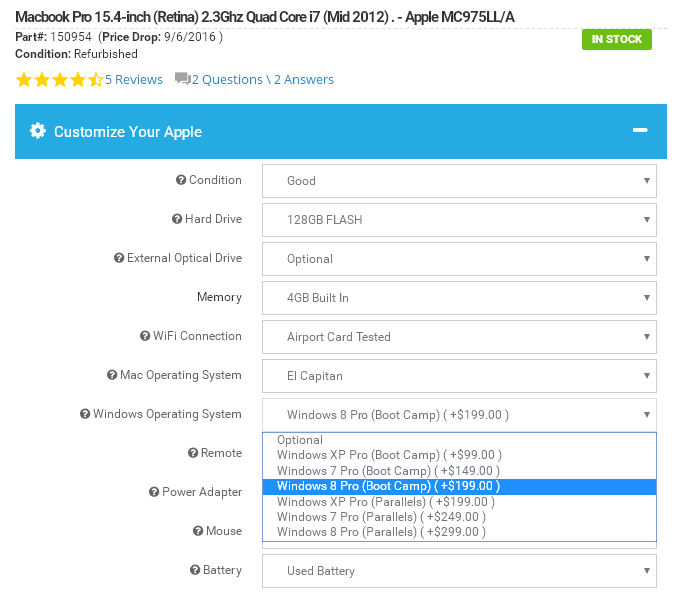Click the Condition: Refurbished text
This screenshot has height=592, width=681.
coord(76,54)
